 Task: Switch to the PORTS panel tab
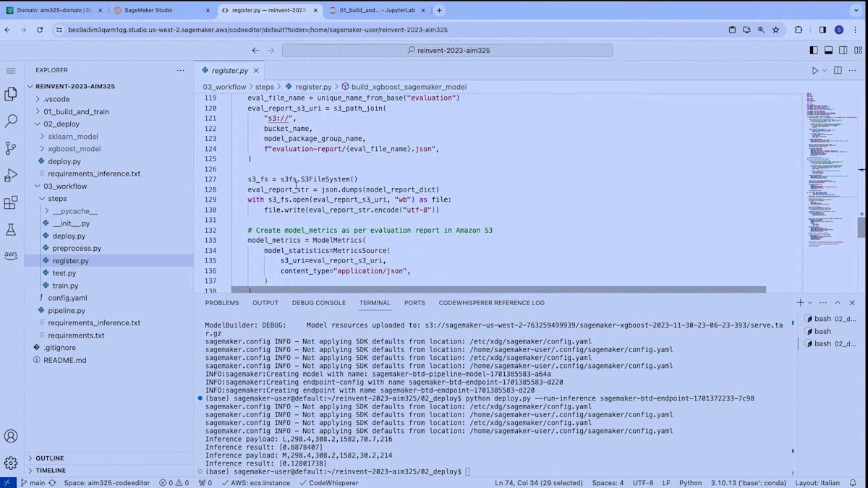coord(414,303)
